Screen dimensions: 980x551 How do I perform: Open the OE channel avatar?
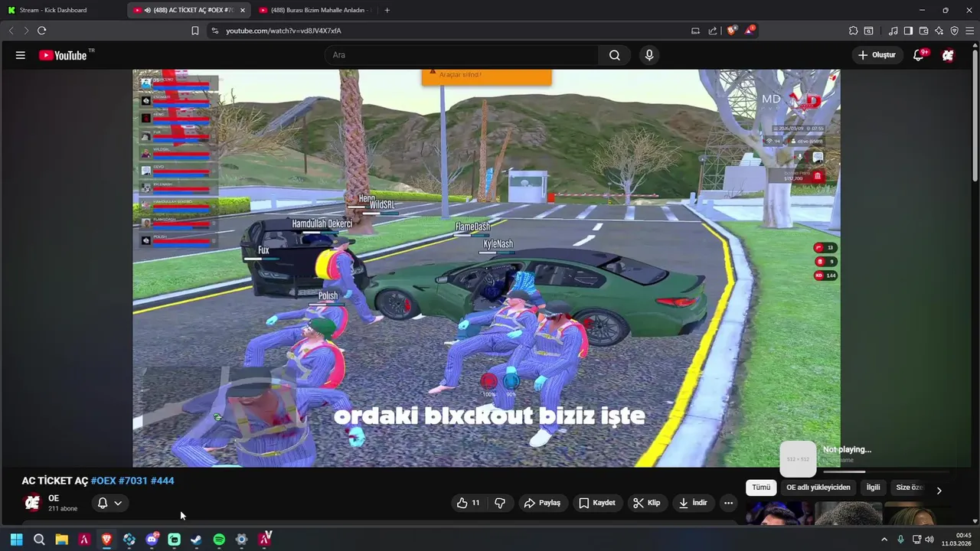[x=32, y=503]
